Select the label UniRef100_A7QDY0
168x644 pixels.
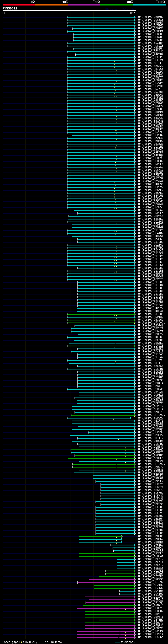click(151, 467)
